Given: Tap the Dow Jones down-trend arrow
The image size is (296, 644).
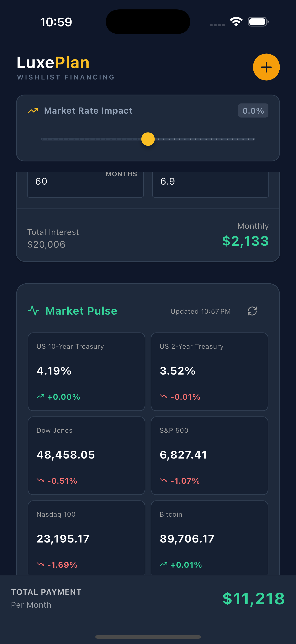Looking at the screenshot, I should (40, 480).
